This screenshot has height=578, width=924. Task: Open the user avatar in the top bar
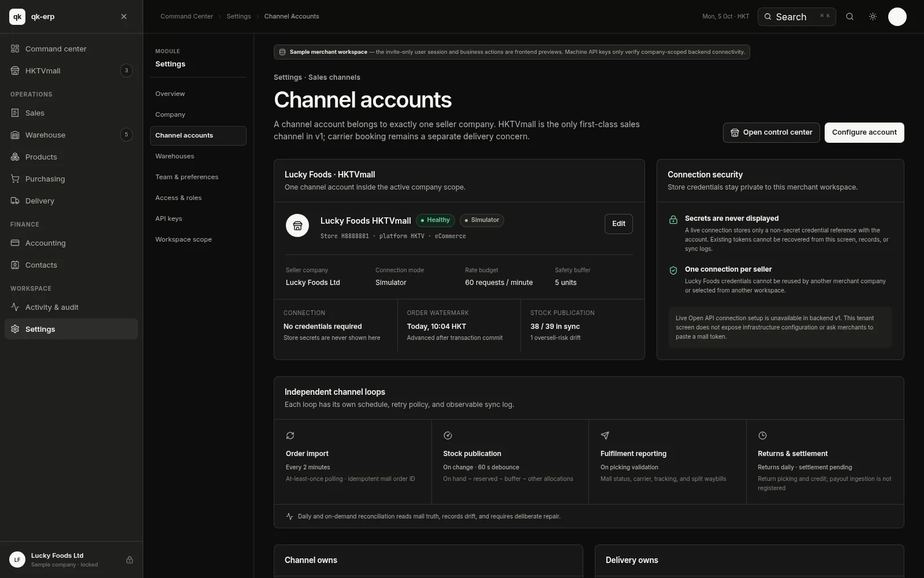pyautogui.click(x=897, y=17)
